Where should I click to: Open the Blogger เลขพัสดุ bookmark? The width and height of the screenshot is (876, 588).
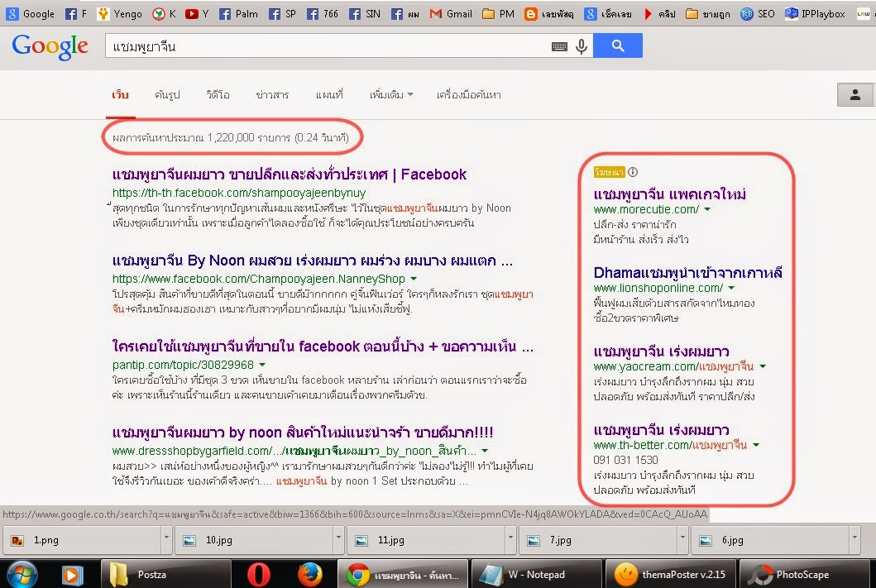[549, 14]
